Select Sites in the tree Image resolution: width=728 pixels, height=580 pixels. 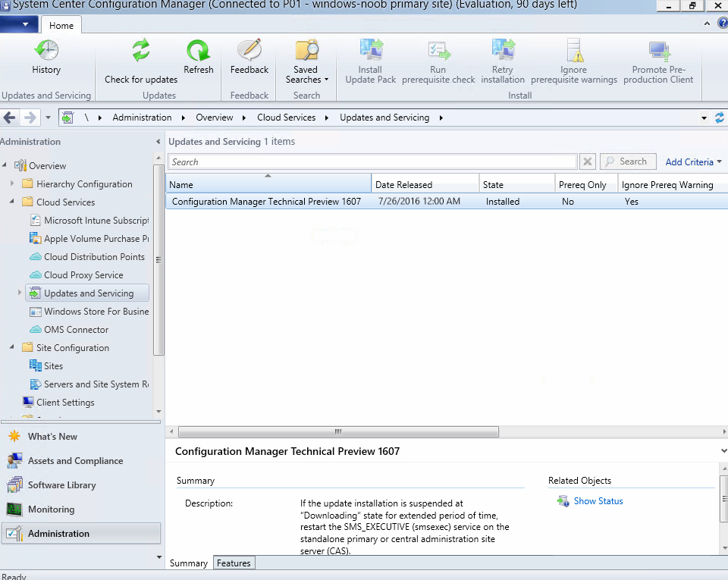(46, 365)
